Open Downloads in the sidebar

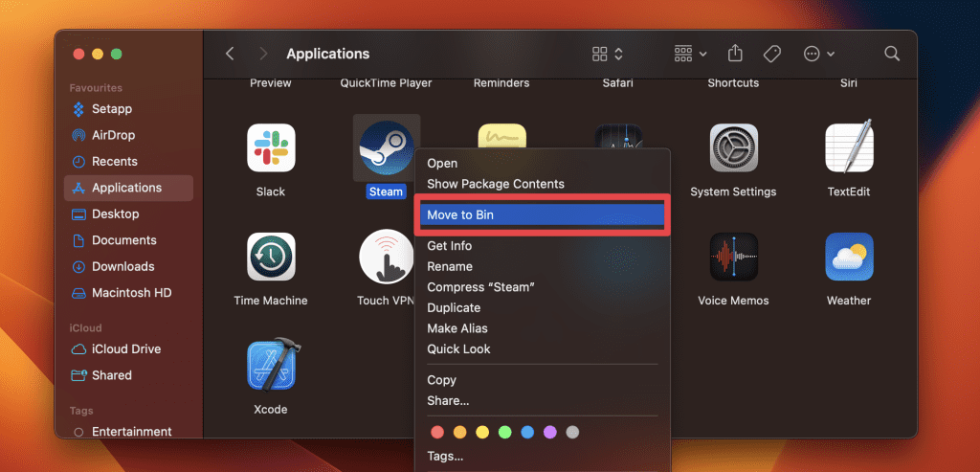pos(122,266)
